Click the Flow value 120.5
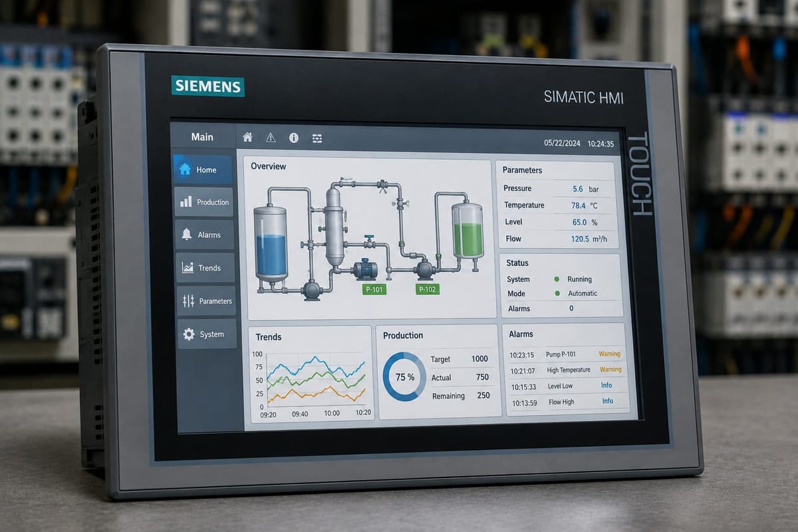The width and height of the screenshot is (798, 532). (x=580, y=239)
